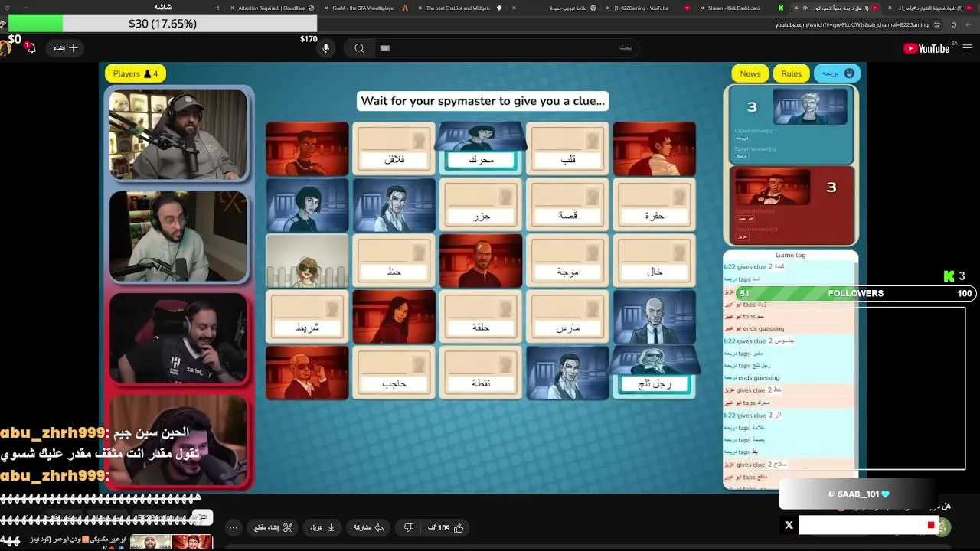Image resolution: width=980 pixels, height=551 pixels.
Task: Tap the word card حظ
Action: [x=394, y=261]
